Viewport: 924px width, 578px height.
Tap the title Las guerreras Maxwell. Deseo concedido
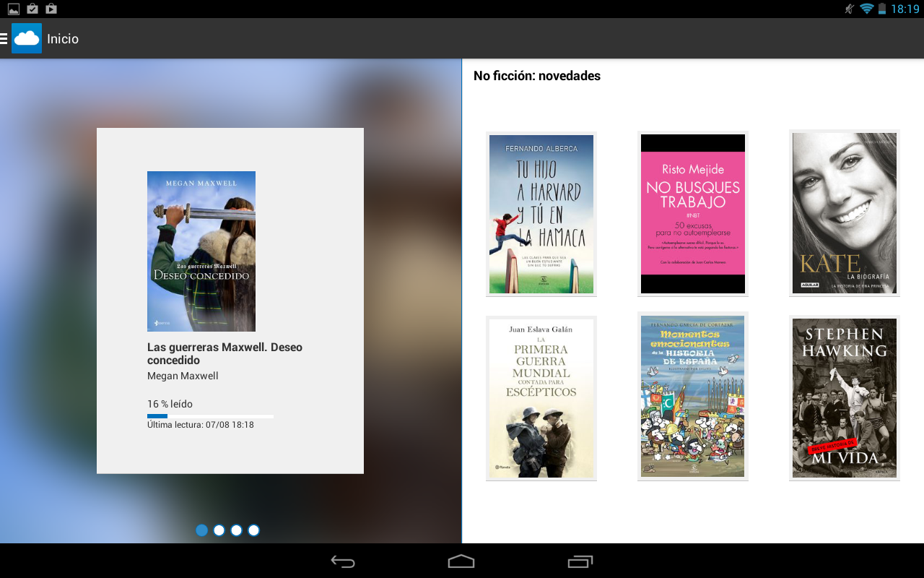coord(225,353)
